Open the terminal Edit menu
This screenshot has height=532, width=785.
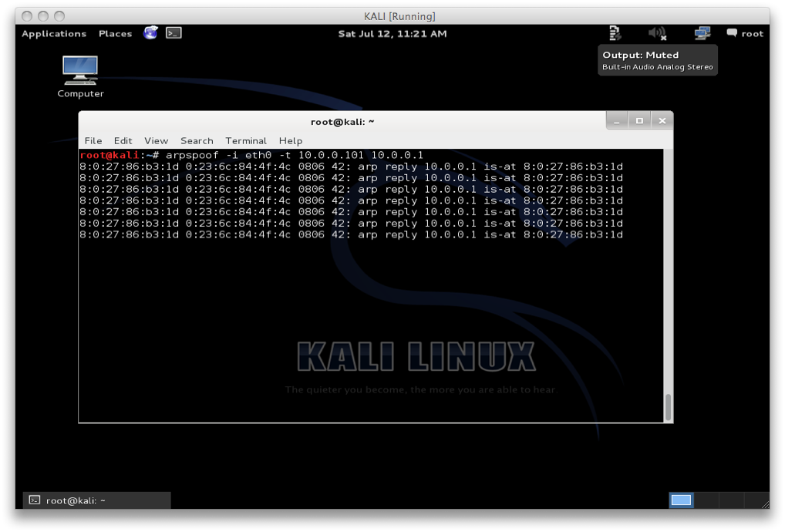click(x=123, y=140)
